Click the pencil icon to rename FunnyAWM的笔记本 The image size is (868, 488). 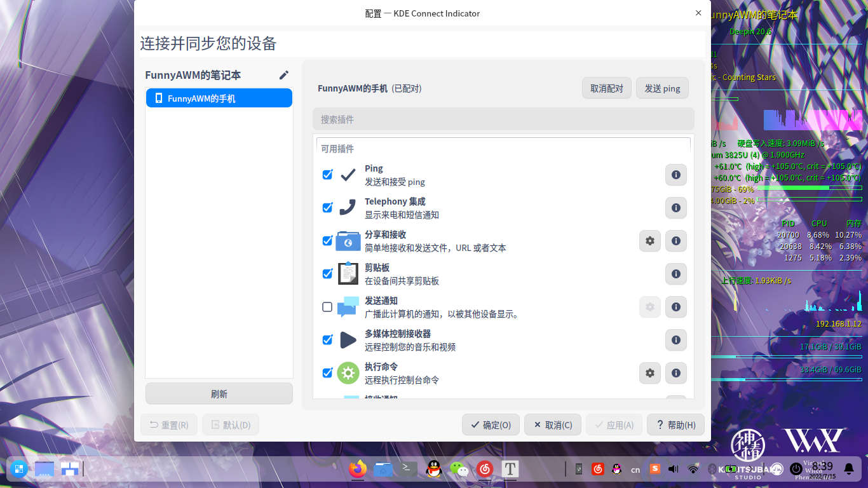[283, 74]
